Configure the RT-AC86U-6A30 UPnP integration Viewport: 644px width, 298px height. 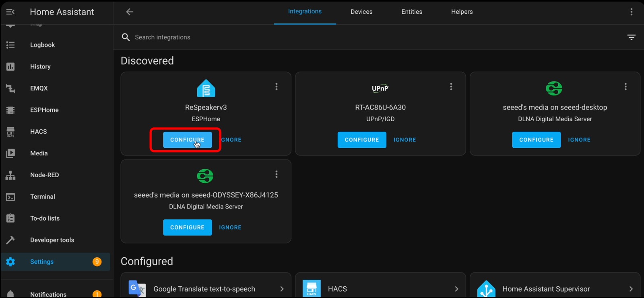pyautogui.click(x=362, y=140)
